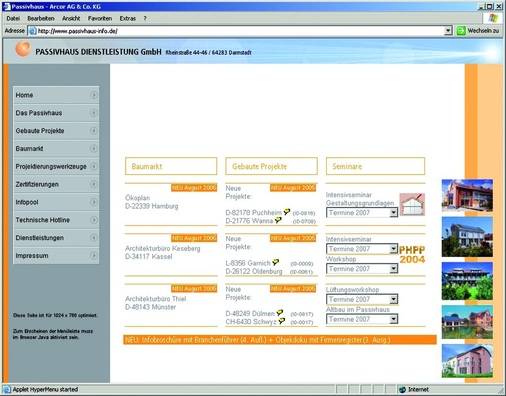The height and width of the screenshot is (396, 506).
Task: Click the orange Infobroschüre news banner
Action: click(x=280, y=340)
